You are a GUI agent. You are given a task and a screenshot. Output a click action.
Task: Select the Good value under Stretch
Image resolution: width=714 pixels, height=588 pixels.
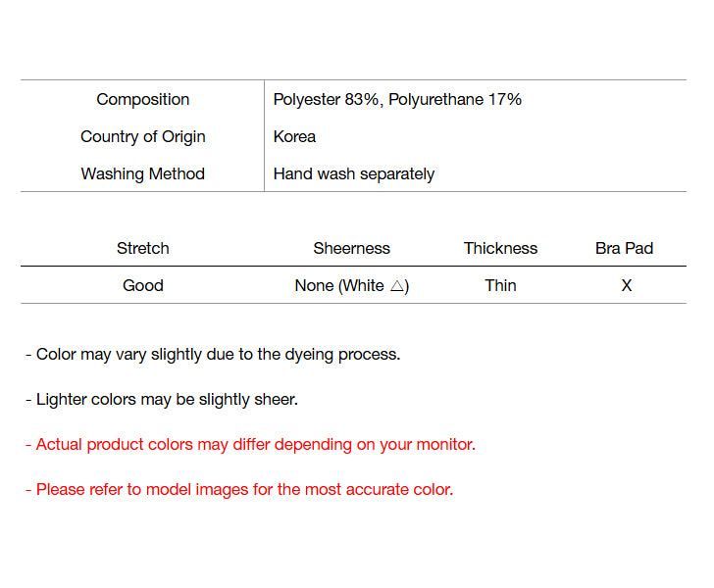(x=143, y=286)
